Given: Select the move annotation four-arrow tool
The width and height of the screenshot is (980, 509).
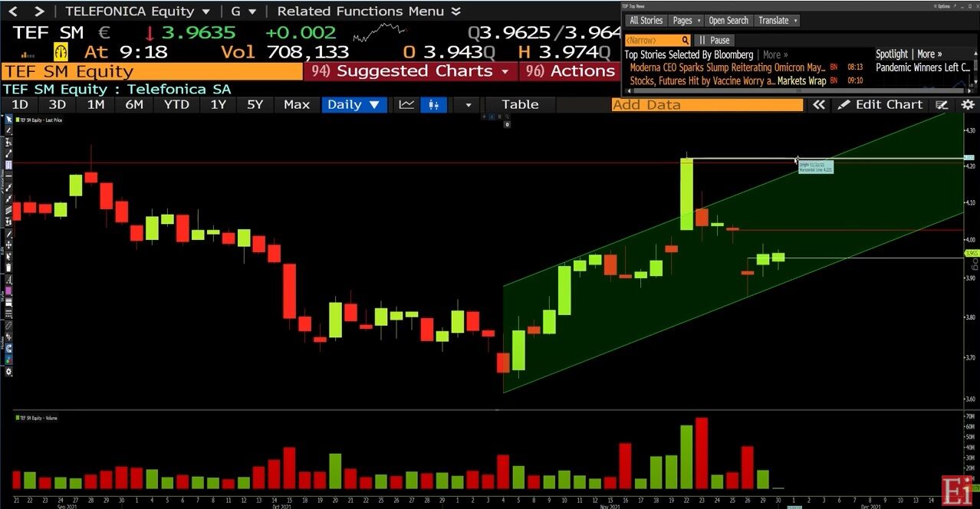Looking at the screenshot, I should pyautogui.click(x=9, y=245).
